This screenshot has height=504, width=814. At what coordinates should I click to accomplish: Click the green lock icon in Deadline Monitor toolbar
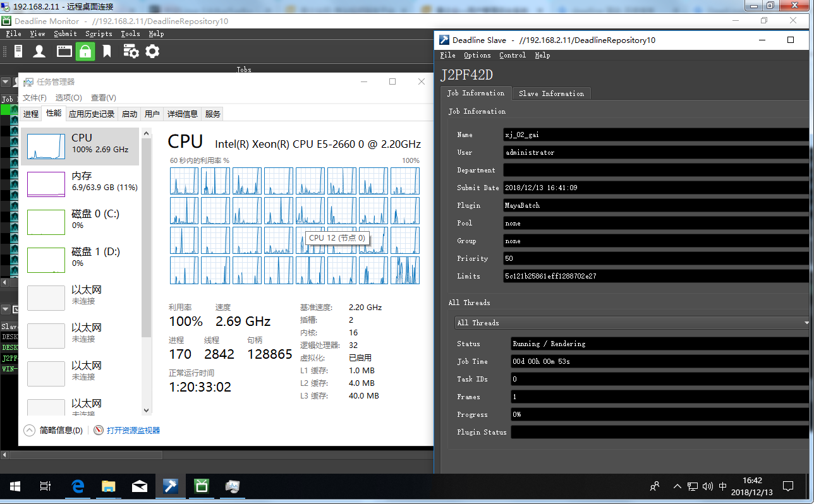[x=85, y=51]
